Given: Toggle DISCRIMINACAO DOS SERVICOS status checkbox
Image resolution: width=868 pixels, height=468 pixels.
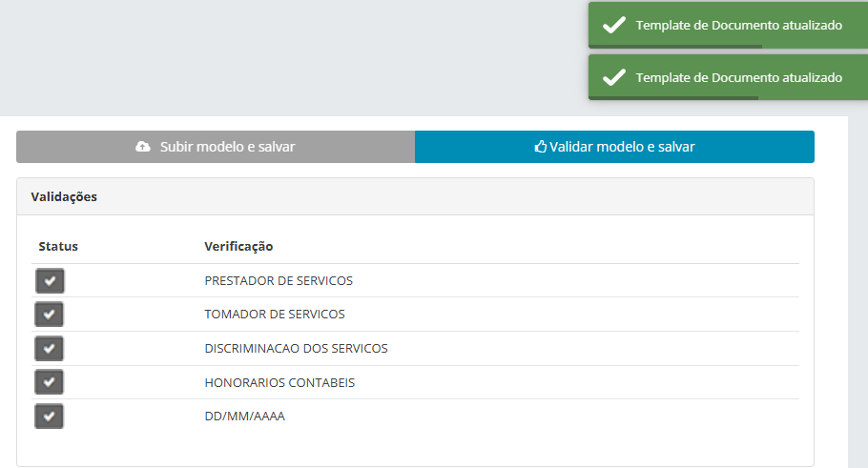Looking at the screenshot, I should pyautogui.click(x=50, y=349).
